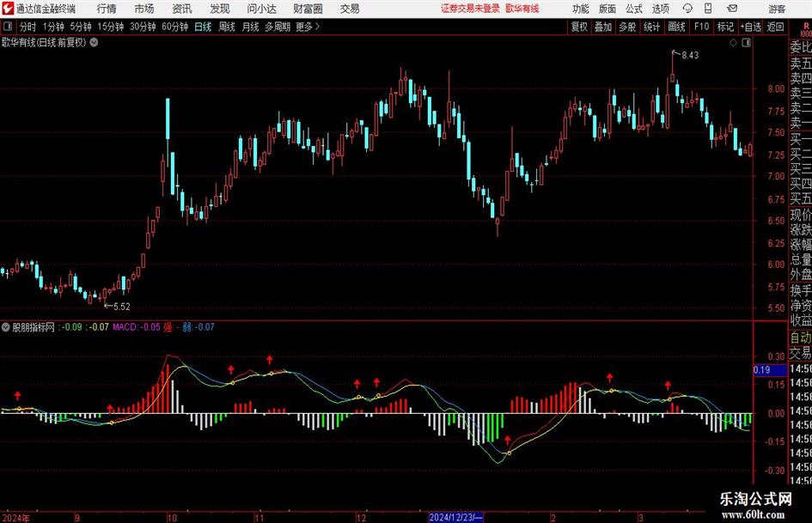This screenshot has width=812, height=523.
Task: Open the 版面 menu
Action: [x=607, y=9]
